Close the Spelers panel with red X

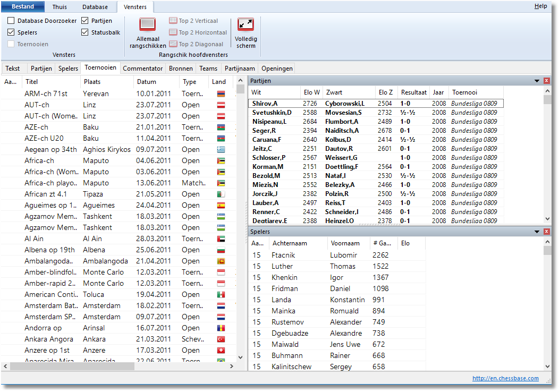click(547, 232)
